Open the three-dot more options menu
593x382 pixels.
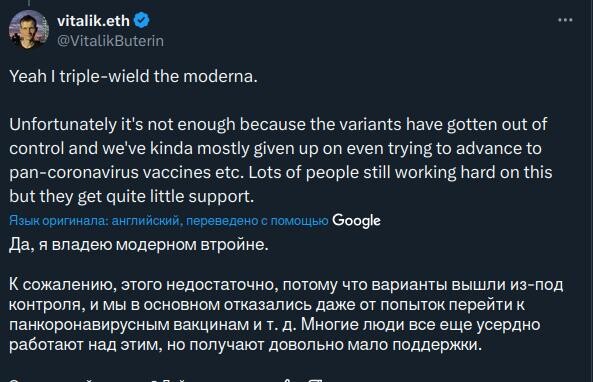[565, 20]
